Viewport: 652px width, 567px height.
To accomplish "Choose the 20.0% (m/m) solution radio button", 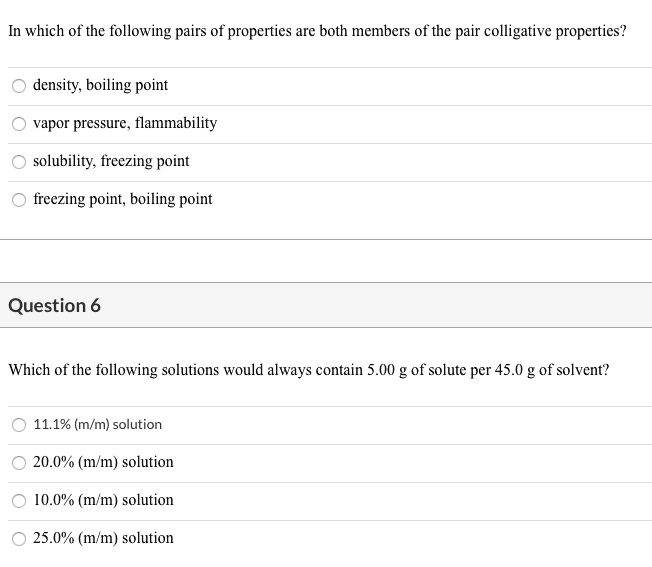I will 19,463.
